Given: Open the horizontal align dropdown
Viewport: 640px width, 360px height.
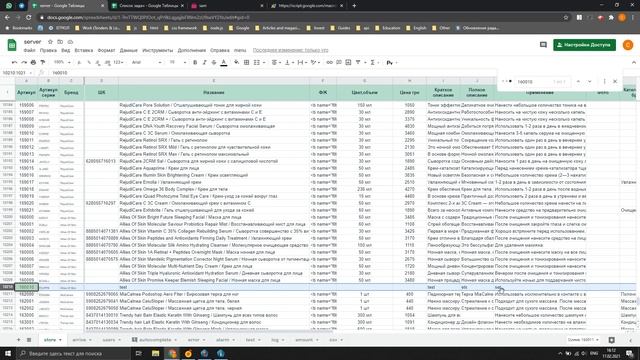Looking at the screenshot, I should click(x=276, y=62).
